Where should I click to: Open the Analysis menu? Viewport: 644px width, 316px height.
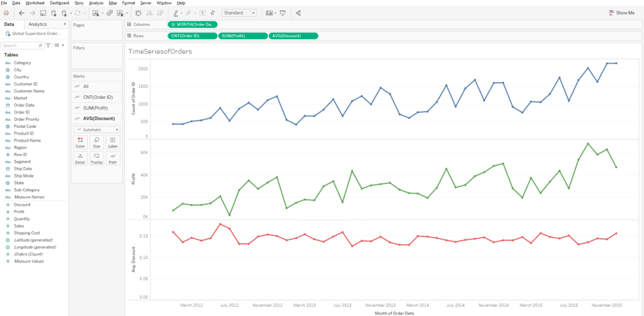click(96, 3)
